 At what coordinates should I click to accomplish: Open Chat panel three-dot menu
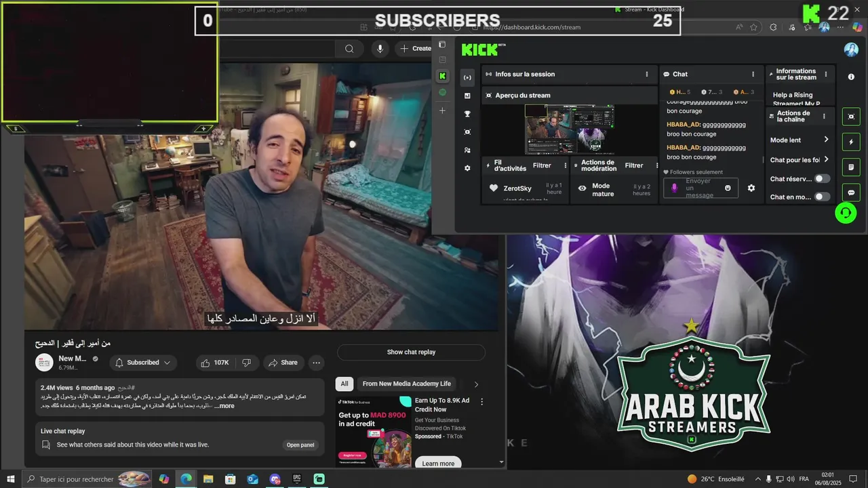point(753,75)
